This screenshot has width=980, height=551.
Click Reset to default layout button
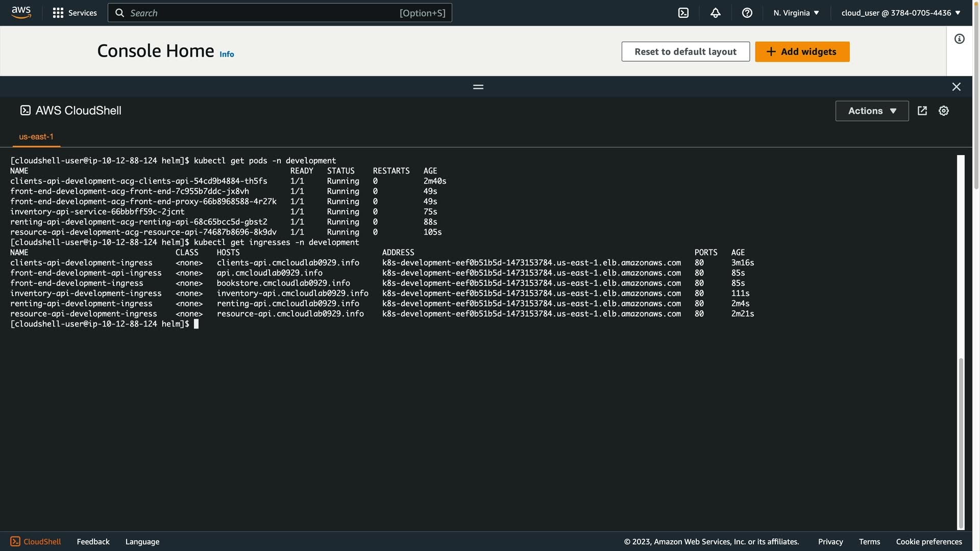coord(685,52)
